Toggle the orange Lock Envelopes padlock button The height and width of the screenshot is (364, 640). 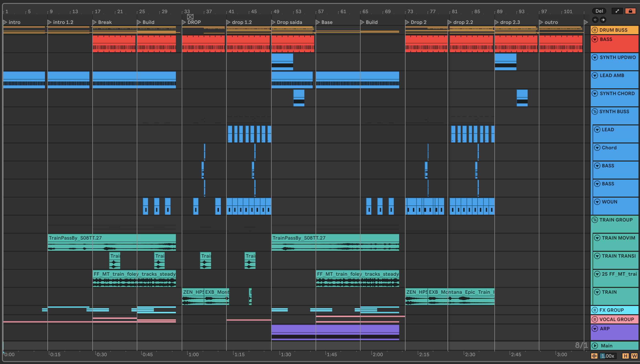point(630,11)
